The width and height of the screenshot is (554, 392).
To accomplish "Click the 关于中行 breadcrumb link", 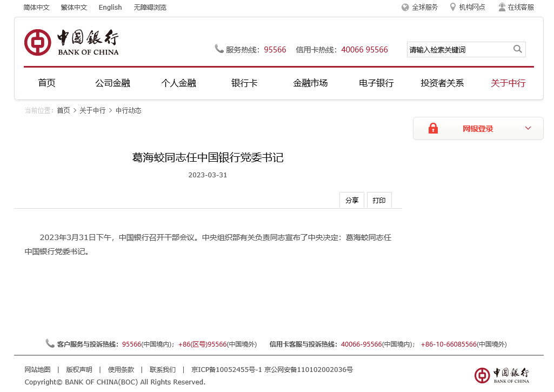I will (92, 110).
